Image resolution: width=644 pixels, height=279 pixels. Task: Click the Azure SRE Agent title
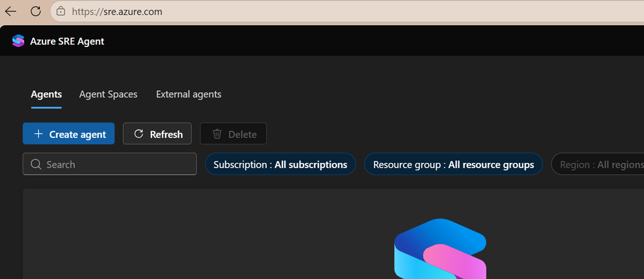point(67,41)
